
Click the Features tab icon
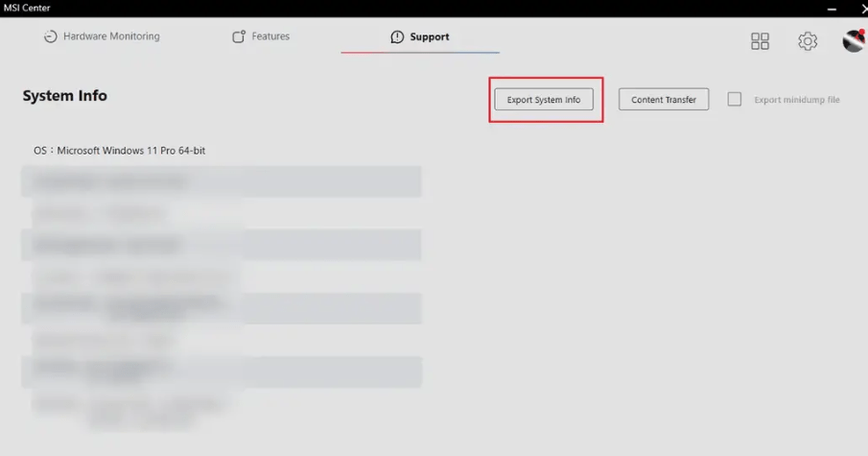click(239, 37)
